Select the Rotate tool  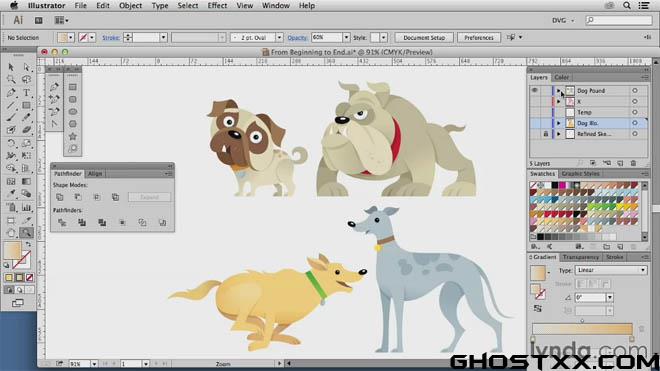(11, 143)
